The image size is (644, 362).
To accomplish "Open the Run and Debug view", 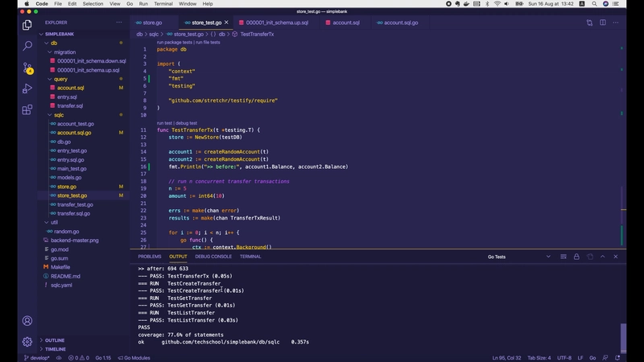I will [27, 88].
